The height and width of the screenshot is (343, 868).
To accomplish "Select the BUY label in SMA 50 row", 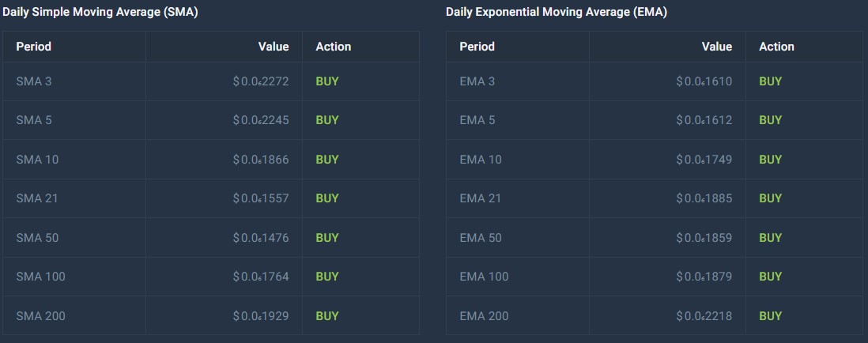I will [x=326, y=238].
